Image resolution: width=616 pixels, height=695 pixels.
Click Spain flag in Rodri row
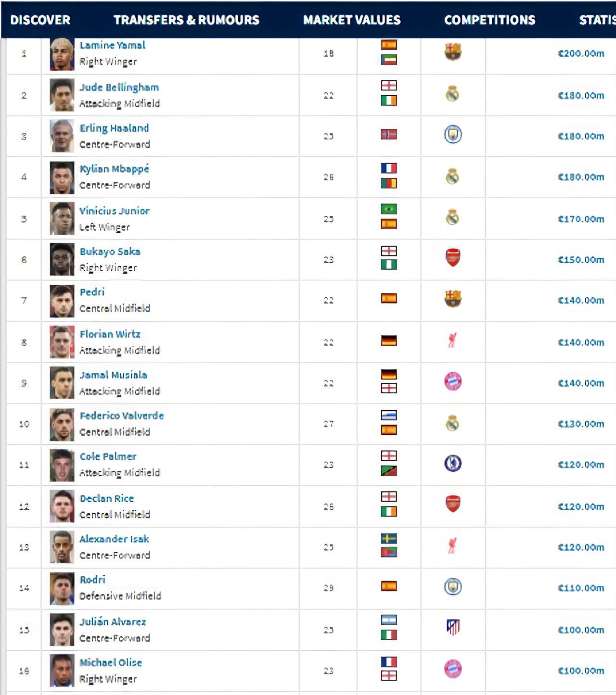[389, 586]
